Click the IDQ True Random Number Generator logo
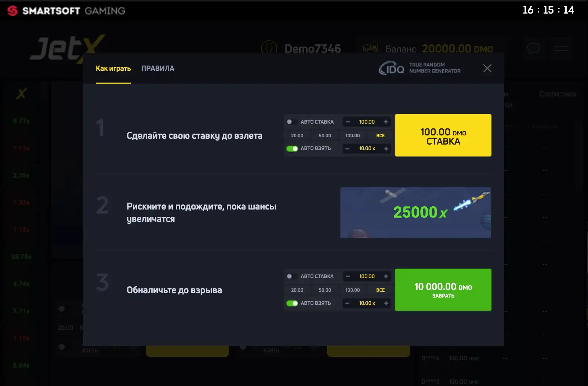Screen dimensions: 588x386 pos(420,68)
